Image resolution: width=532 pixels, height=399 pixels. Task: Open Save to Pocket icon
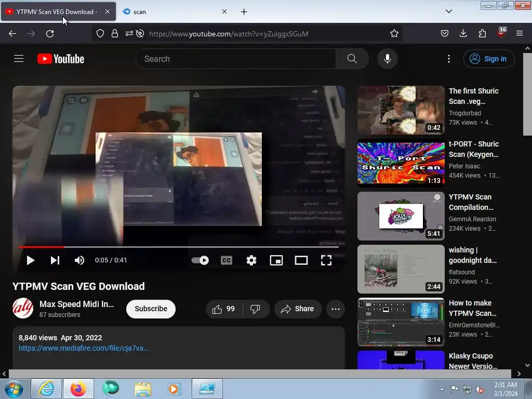(445, 33)
